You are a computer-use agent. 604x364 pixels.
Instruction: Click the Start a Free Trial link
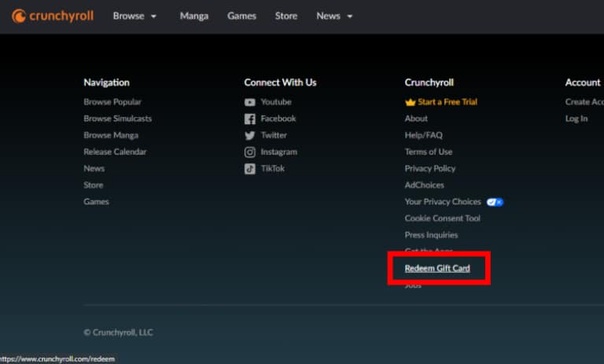447,101
